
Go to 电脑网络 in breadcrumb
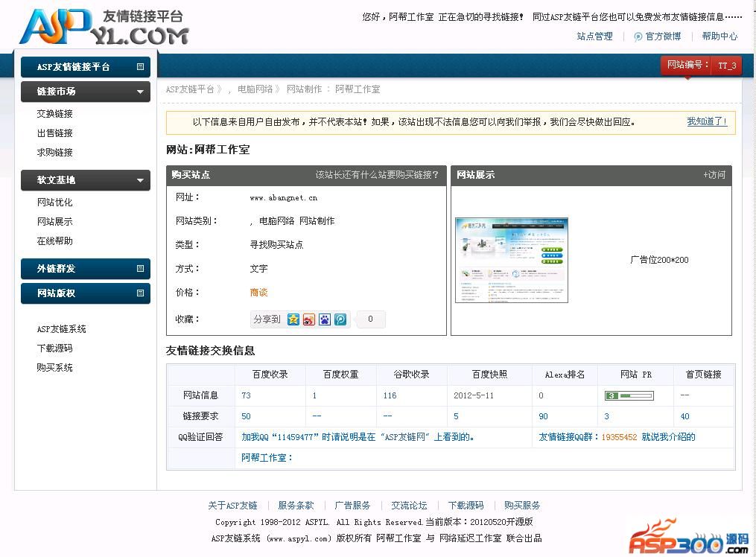click(x=255, y=89)
